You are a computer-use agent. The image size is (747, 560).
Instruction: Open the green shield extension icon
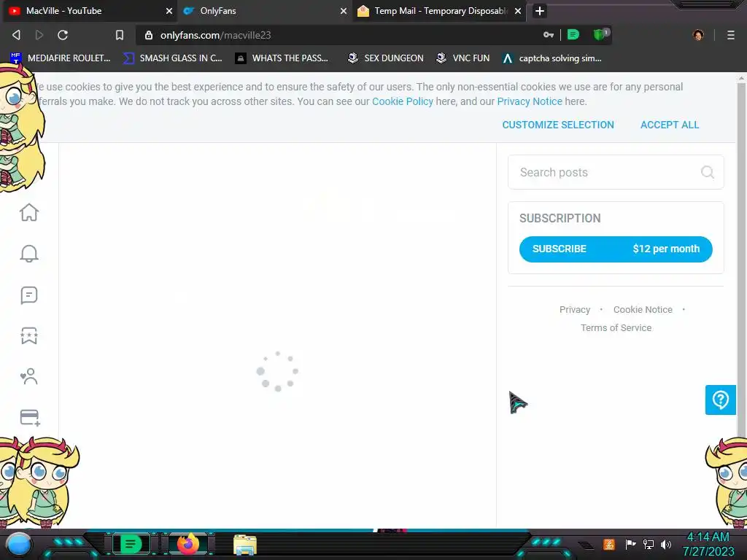[600, 34]
